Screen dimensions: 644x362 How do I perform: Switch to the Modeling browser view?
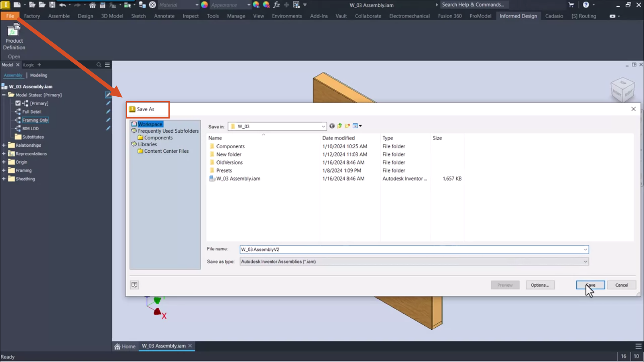(x=39, y=75)
